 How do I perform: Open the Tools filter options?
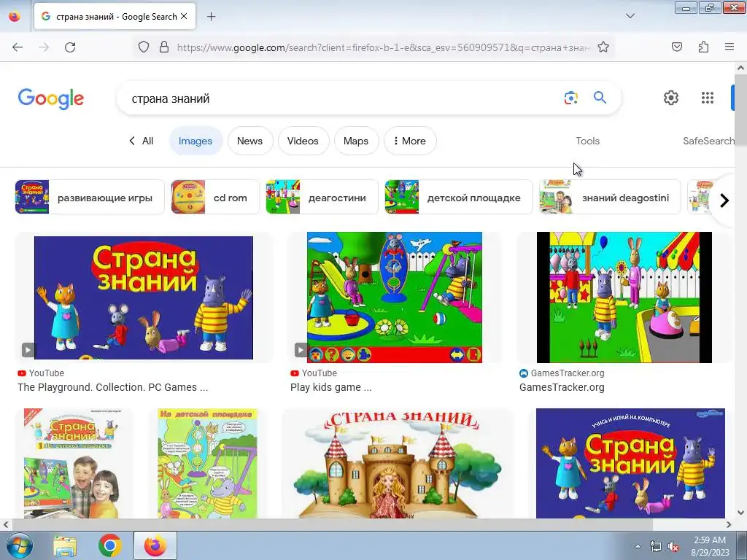[587, 141]
